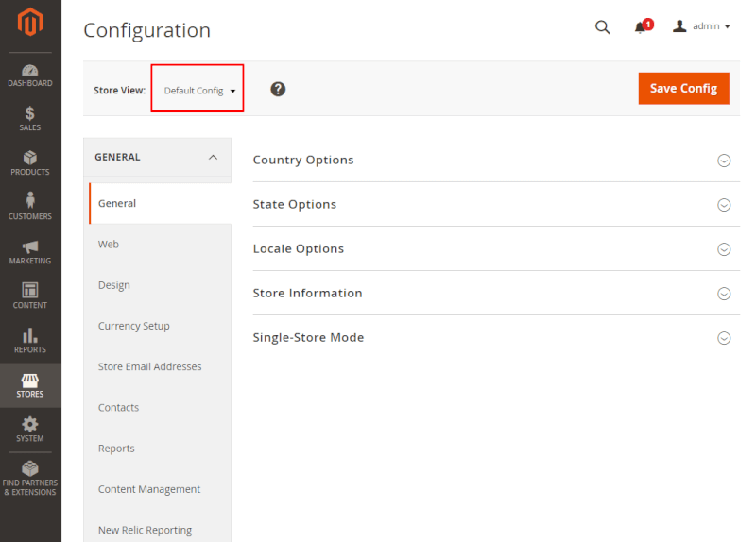Click the Store Information heading text
Viewport: 756px width, 542px height.
point(308,293)
